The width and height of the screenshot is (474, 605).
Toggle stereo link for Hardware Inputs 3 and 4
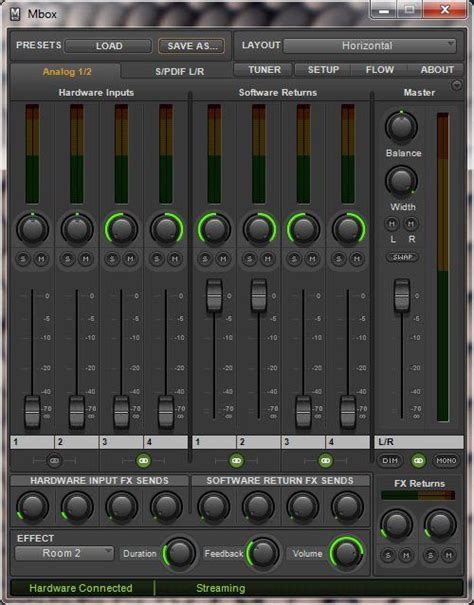(144, 460)
